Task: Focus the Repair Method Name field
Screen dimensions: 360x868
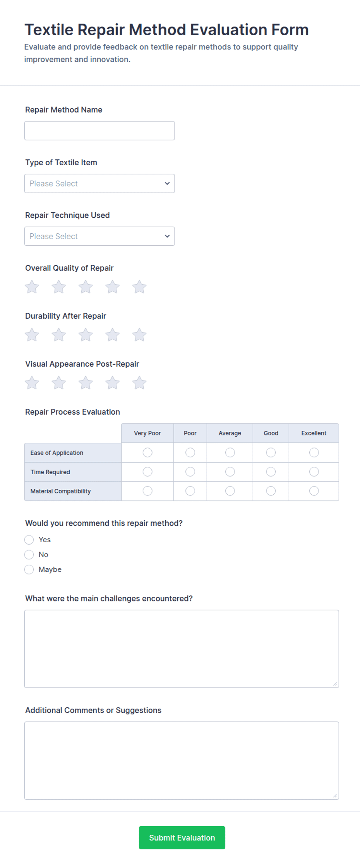Action: click(x=99, y=131)
